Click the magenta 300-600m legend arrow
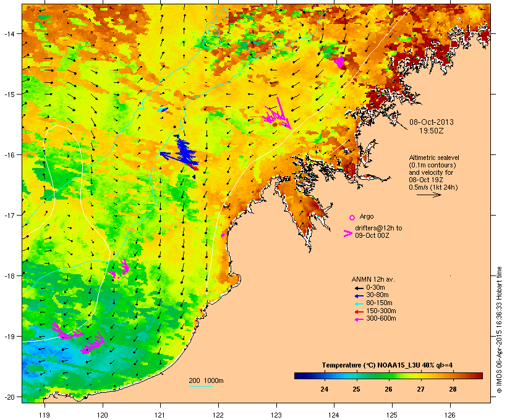The width and height of the screenshot is (507, 420). [359, 319]
